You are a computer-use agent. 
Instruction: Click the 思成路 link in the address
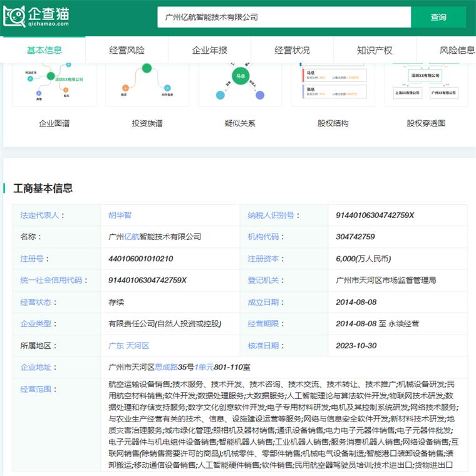point(167,367)
